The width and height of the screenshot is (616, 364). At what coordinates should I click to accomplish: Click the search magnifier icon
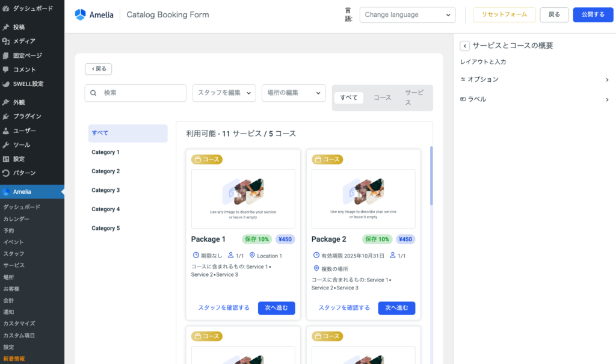(x=93, y=93)
